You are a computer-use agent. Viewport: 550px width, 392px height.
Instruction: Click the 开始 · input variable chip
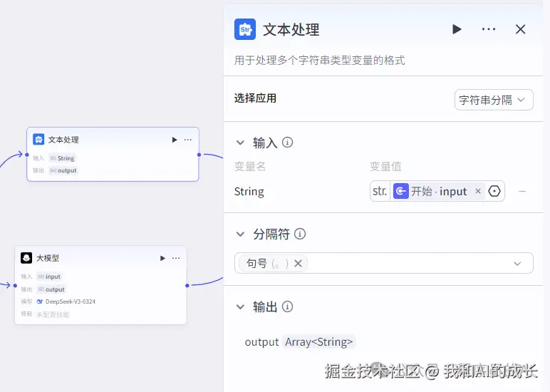(x=438, y=191)
